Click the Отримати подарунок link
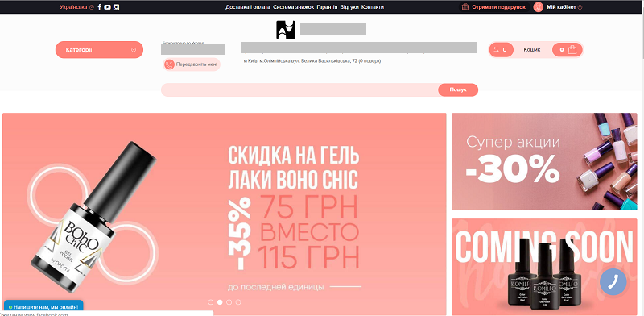 498,7
